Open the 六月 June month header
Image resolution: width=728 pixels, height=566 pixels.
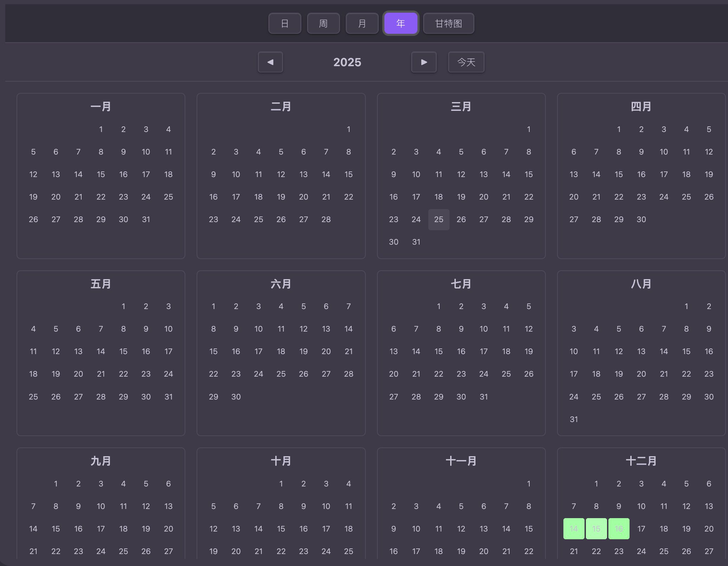(x=281, y=284)
